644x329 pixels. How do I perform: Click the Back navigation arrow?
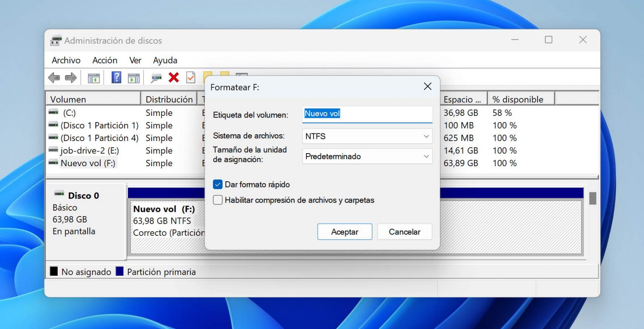[54, 77]
